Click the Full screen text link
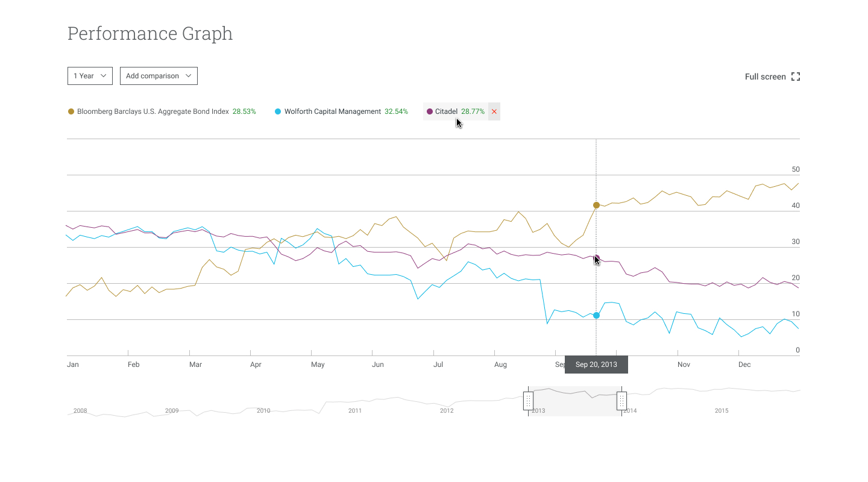This screenshot has width=868, height=482. (765, 77)
